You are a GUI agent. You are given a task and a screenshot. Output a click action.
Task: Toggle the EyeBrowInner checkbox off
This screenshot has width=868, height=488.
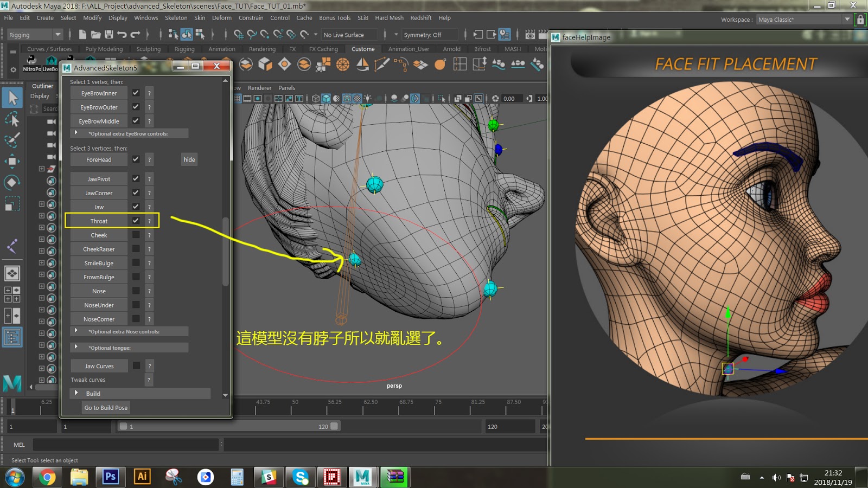coord(136,93)
